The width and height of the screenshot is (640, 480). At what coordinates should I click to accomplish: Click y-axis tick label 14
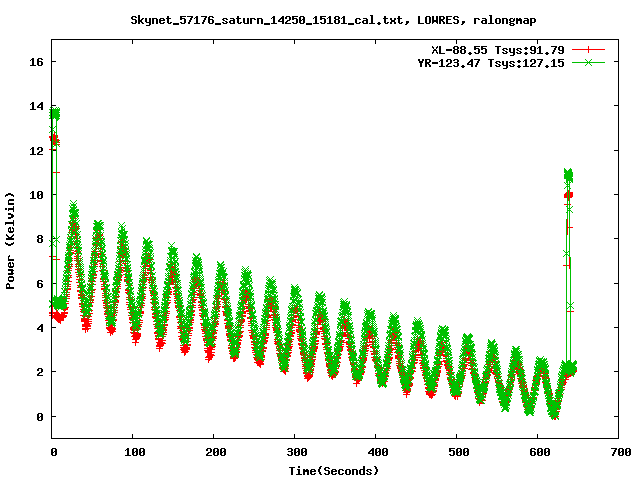(36, 106)
